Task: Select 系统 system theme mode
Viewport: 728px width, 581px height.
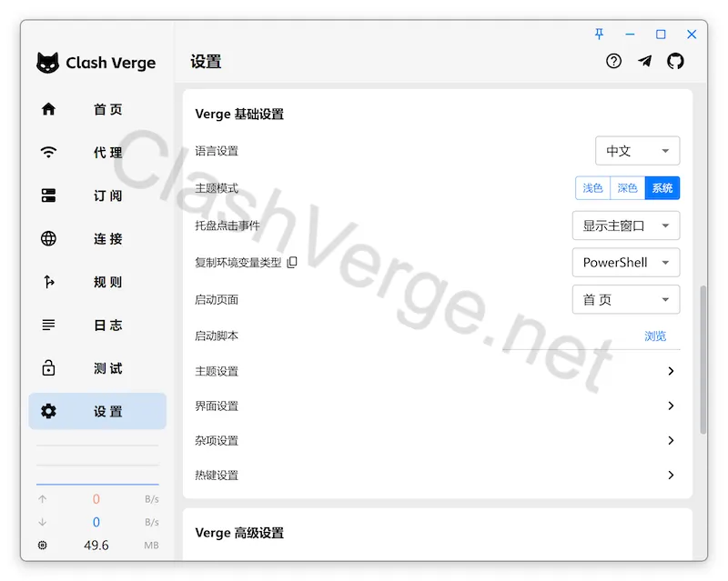Action: (x=662, y=188)
